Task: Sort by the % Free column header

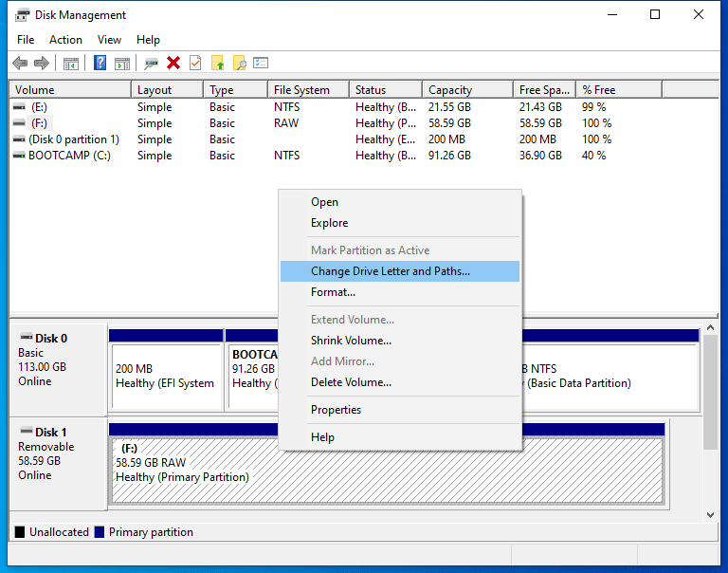Action: (619, 90)
